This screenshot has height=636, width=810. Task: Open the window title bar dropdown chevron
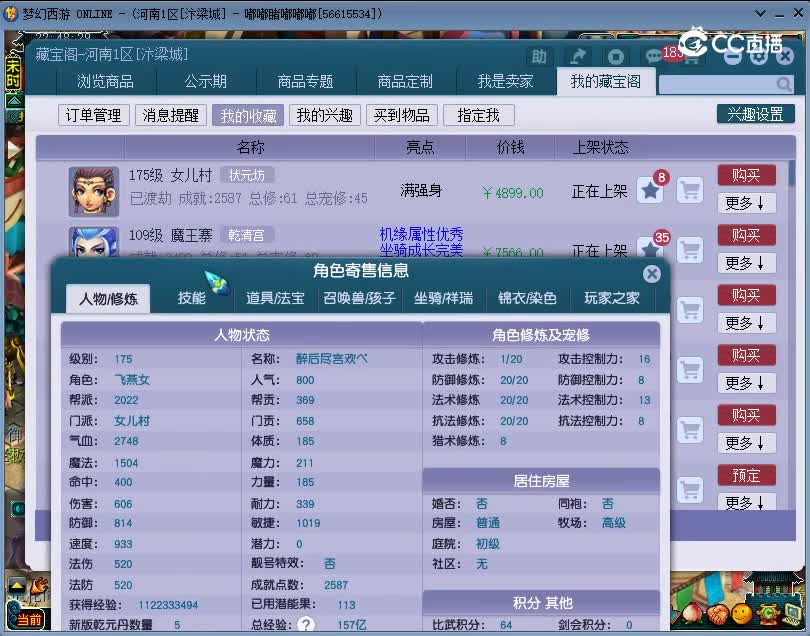coord(760,13)
